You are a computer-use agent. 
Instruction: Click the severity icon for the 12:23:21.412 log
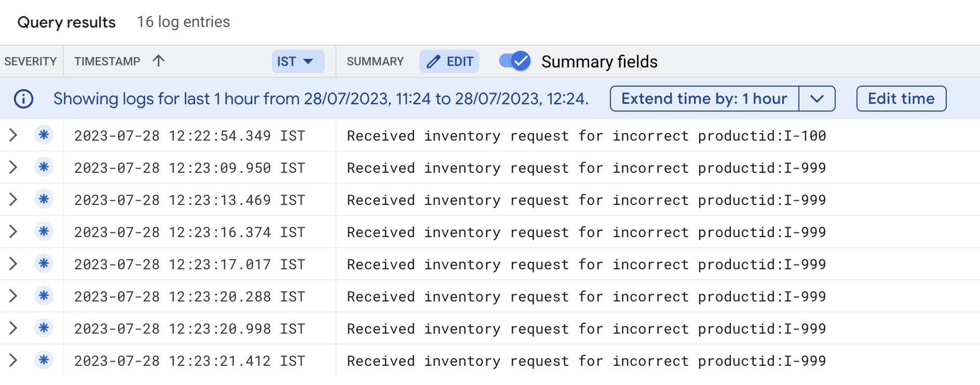click(44, 361)
